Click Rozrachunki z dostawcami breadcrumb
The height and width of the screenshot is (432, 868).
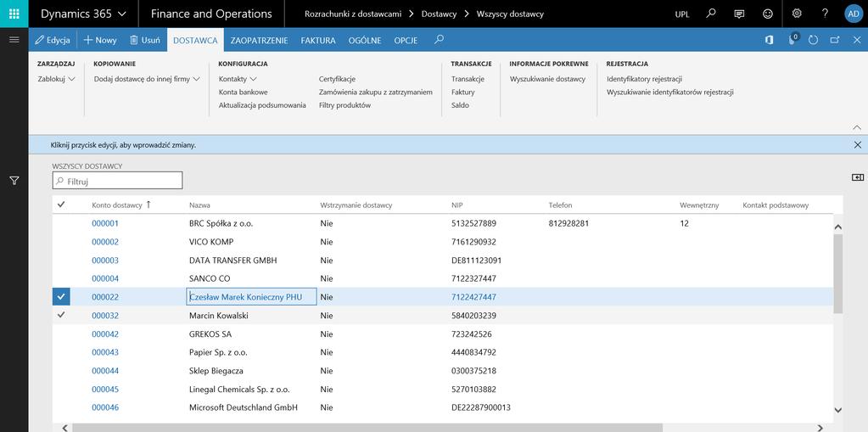353,14
